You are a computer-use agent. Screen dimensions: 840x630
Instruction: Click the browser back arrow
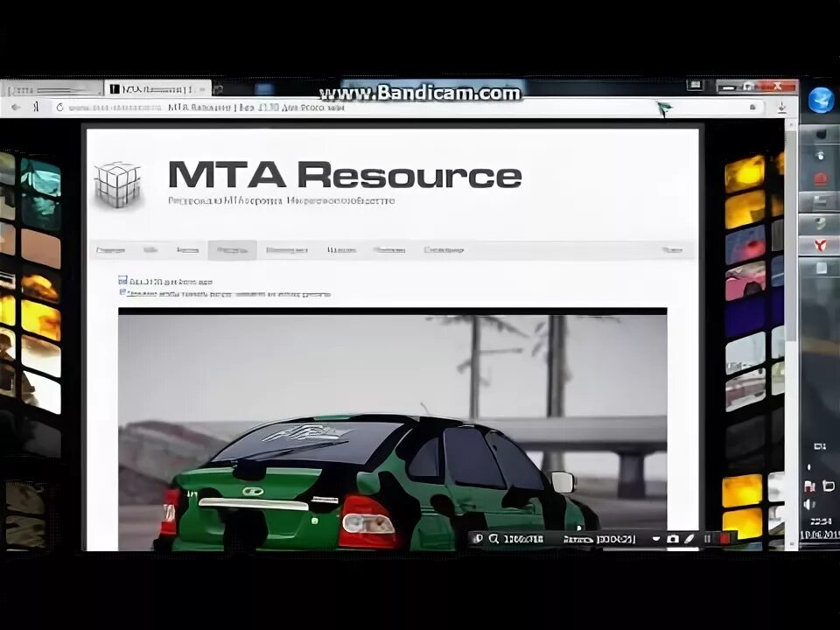[x=16, y=107]
